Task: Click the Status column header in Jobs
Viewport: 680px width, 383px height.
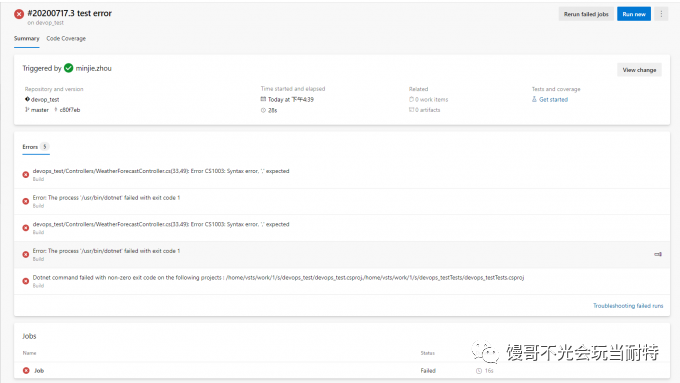Action: pos(428,353)
